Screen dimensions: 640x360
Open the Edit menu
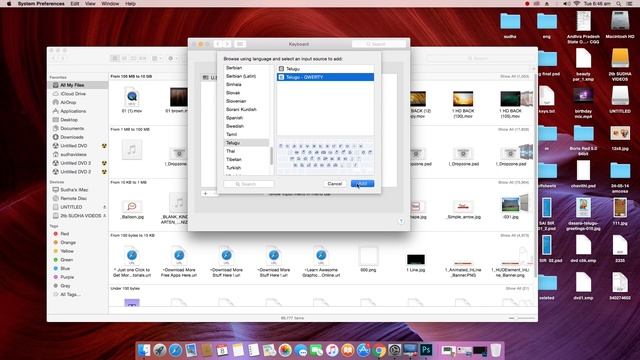[x=75, y=4]
